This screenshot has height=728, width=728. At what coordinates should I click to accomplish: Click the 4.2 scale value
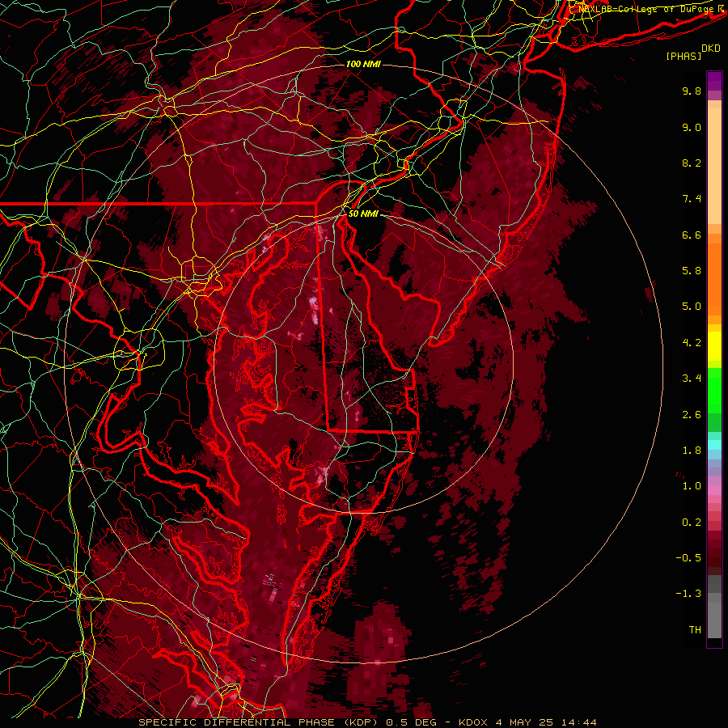(x=692, y=343)
